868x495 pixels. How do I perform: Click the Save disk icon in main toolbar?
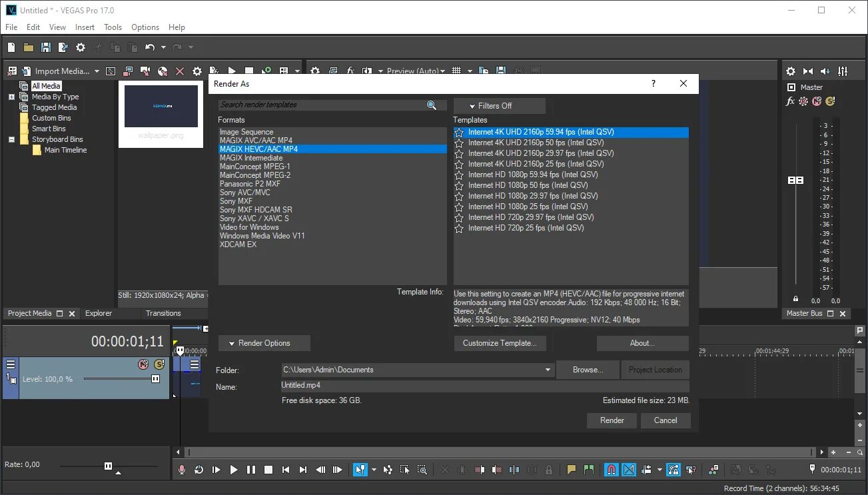(46, 47)
